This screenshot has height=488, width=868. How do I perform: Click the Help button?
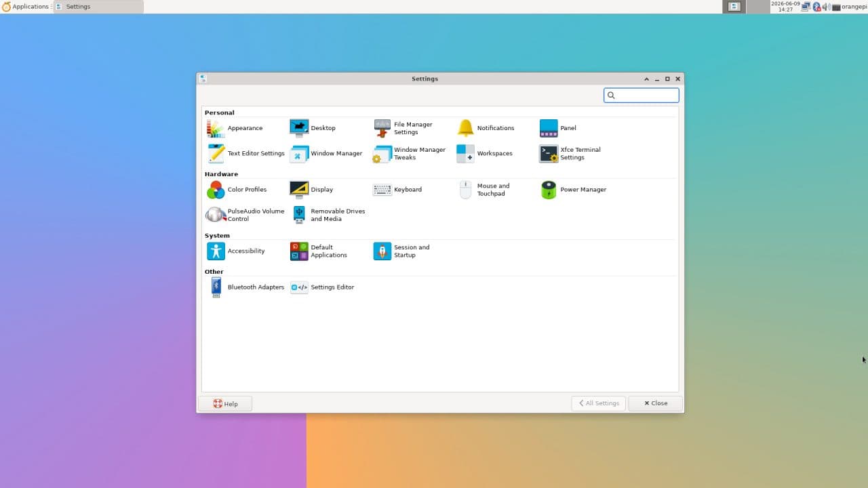pyautogui.click(x=225, y=403)
